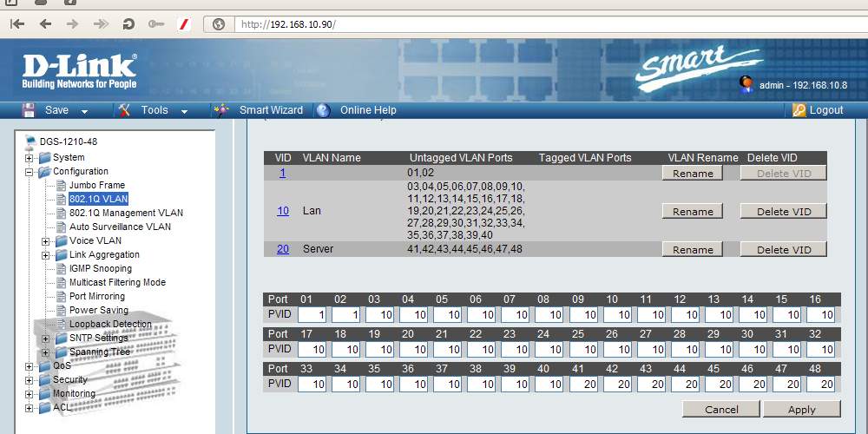Expand the Monitoring folder

[x=29, y=393]
